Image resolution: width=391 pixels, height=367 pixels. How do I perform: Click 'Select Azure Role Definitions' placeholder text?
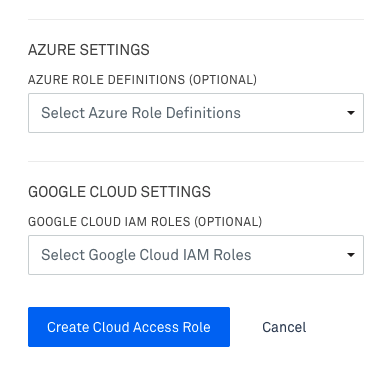141,113
